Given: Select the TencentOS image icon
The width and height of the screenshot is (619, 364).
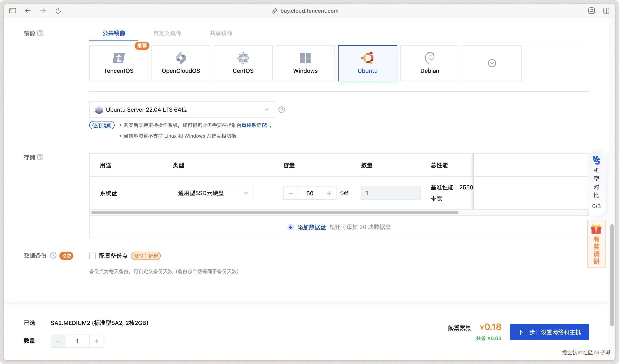Looking at the screenshot, I should click(119, 58).
